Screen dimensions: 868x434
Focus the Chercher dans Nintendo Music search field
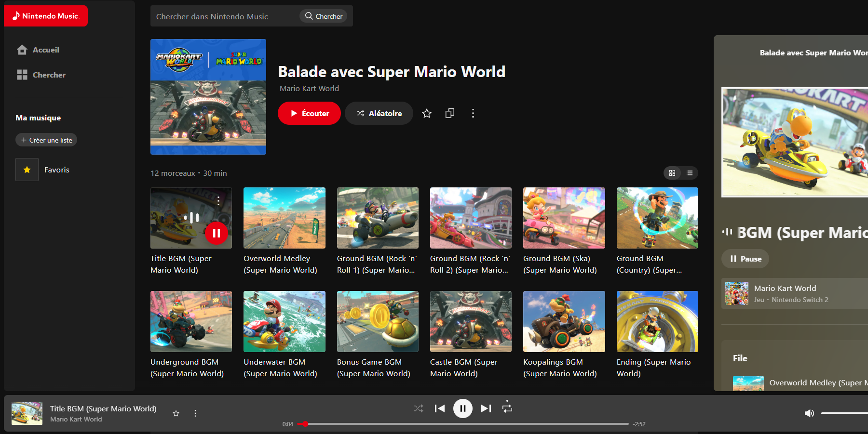(x=225, y=16)
